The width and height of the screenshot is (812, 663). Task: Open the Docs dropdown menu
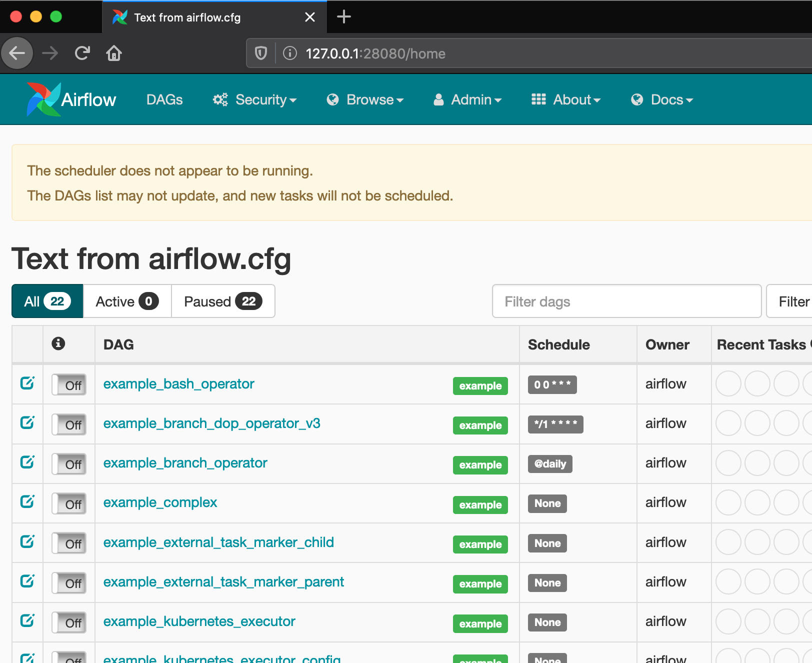point(662,99)
